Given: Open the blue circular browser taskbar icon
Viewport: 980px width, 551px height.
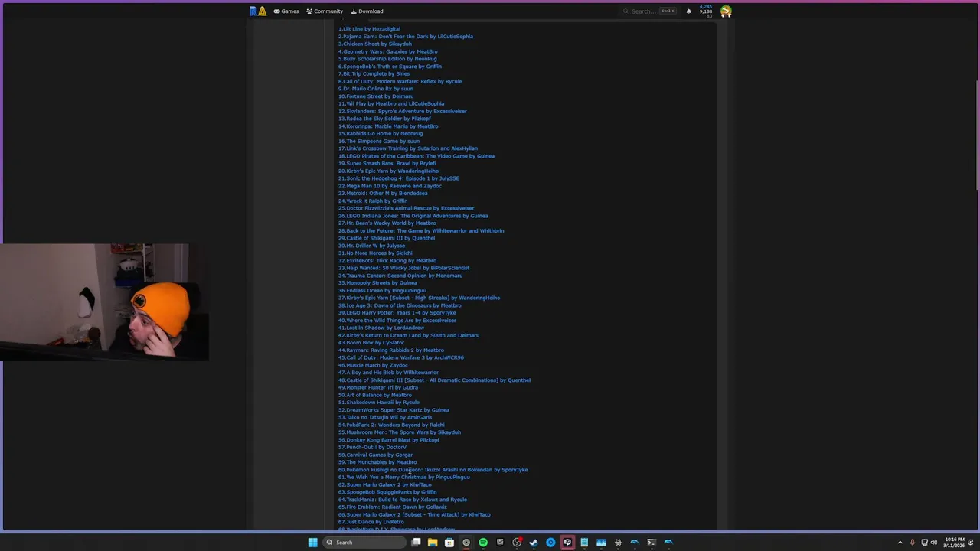Looking at the screenshot, I should pos(550,543).
